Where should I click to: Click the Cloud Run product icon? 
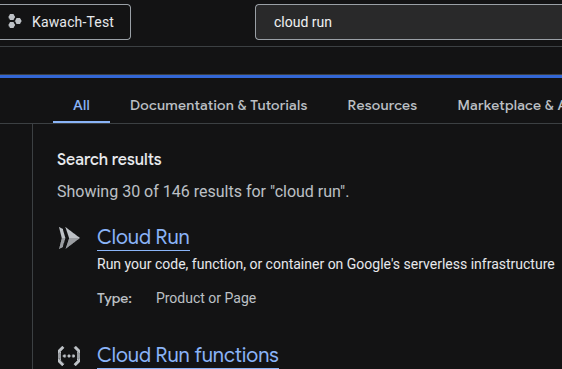tap(69, 238)
